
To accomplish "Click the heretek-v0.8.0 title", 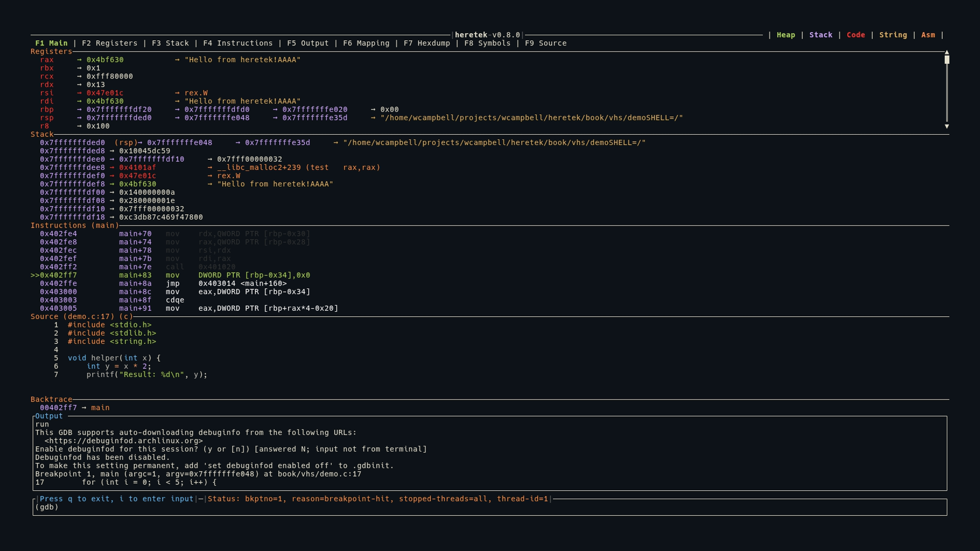I will click(487, 35).
